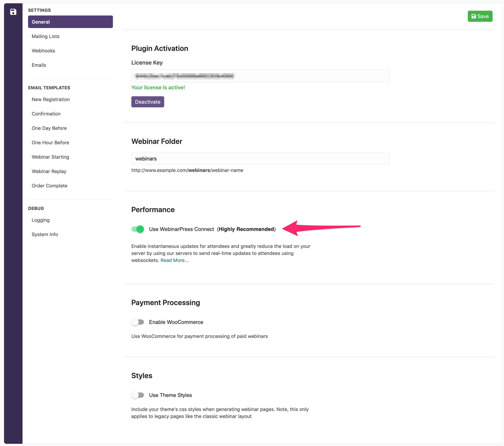Screen dimensions: 504x446
Task: View the System Info page
Action: (x=45, y=234)
